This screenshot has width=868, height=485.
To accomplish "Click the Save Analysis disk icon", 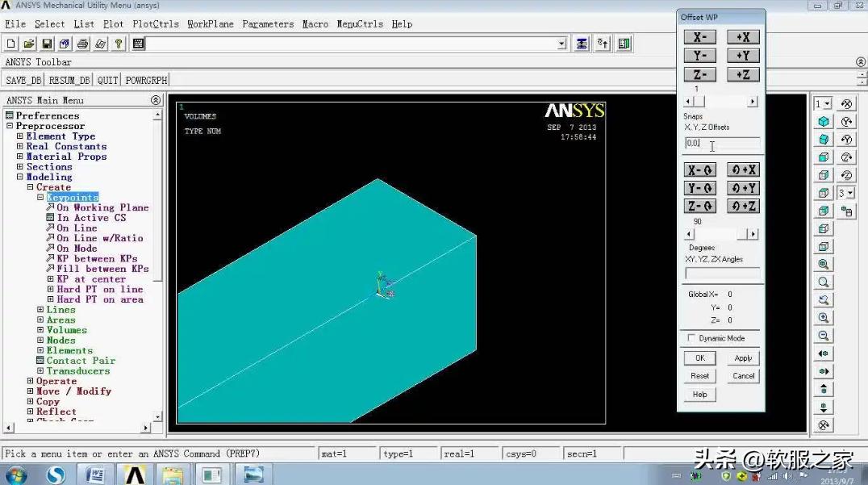I will pos(47,44).
